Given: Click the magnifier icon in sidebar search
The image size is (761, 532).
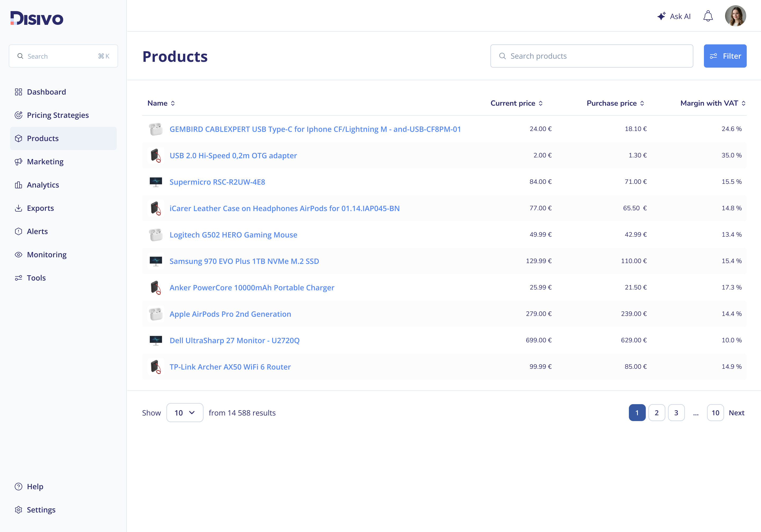Looking at the screenshot, I should (20, 56).
